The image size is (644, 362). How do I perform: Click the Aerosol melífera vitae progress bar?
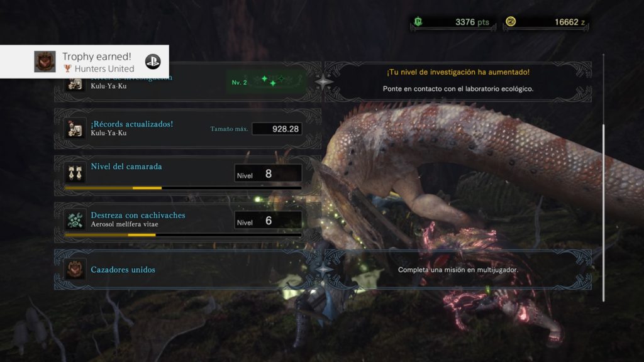pyautogui.click(x=183, y=235)
